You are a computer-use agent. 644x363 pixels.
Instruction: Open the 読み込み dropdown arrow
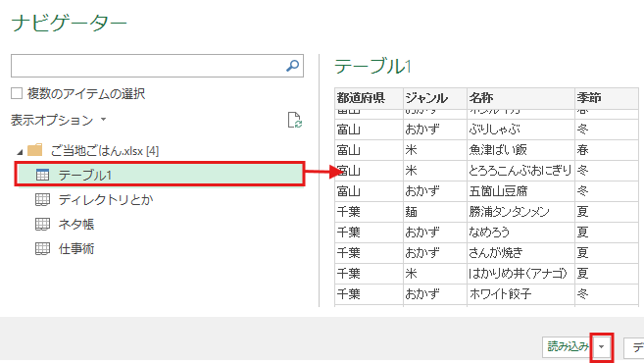tap(602, 346)
